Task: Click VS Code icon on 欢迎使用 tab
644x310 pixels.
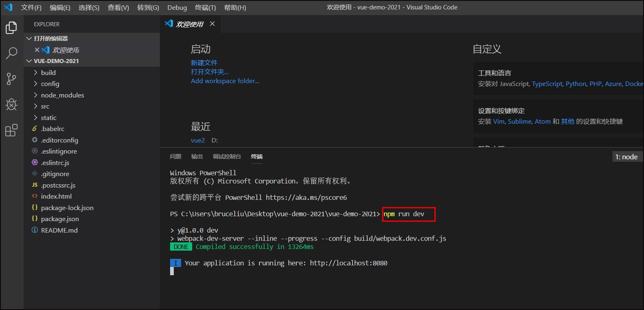Action: (169, 24)
